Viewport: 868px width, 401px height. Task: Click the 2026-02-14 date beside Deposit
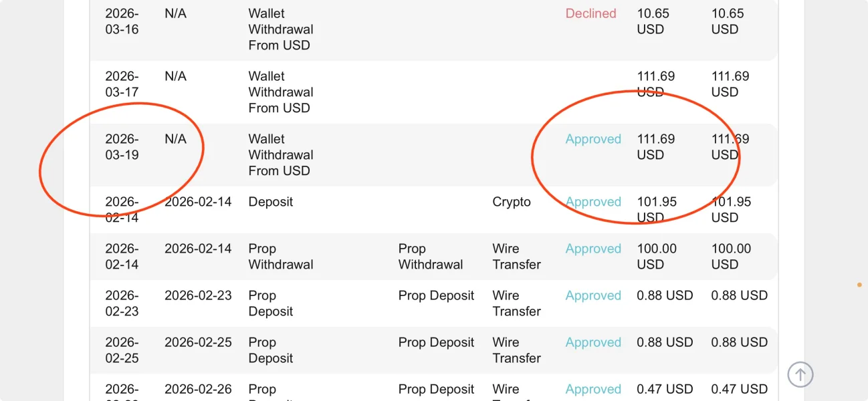[198, 202]
